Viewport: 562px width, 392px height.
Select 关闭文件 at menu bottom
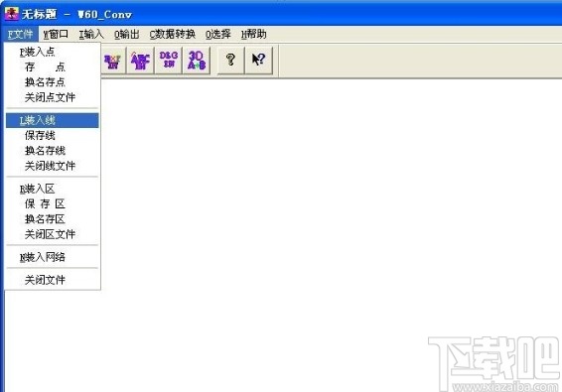pos(53,280)
